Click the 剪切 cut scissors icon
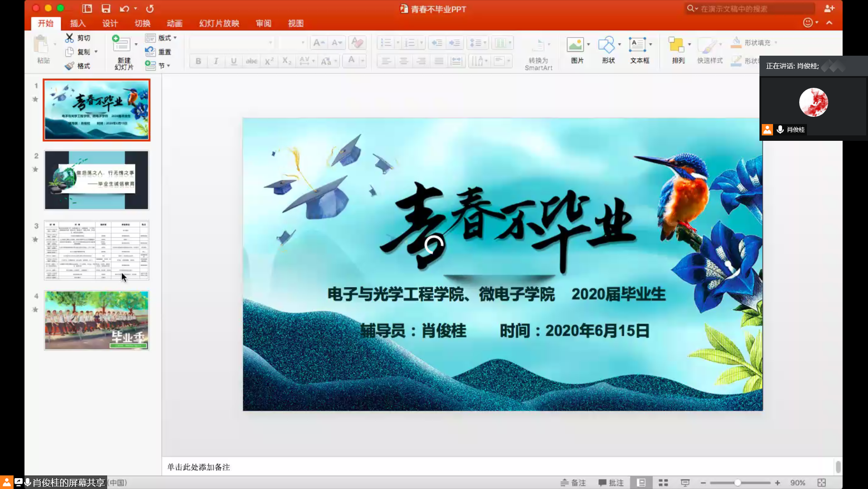 click(x=70, y=38)
